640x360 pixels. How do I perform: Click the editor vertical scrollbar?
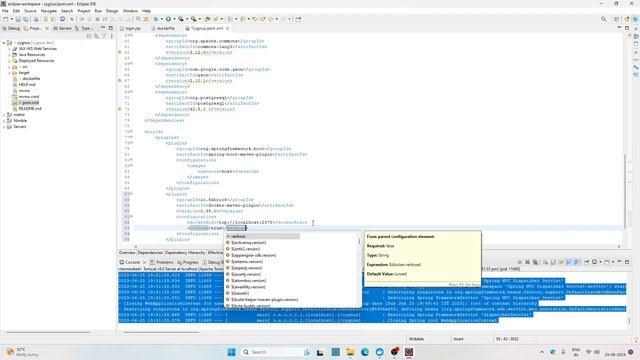pos(624,191)
